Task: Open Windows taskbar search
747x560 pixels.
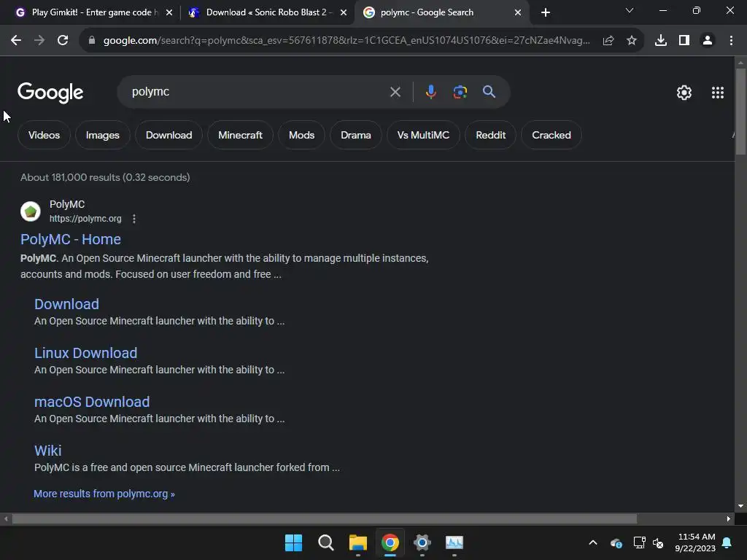Action: [x=326, y=542]
